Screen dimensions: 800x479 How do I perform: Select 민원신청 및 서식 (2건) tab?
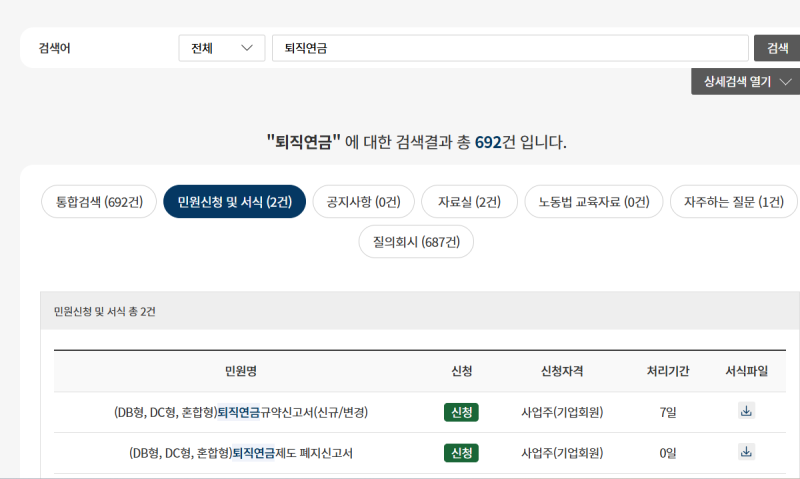(x=235, y=201)
